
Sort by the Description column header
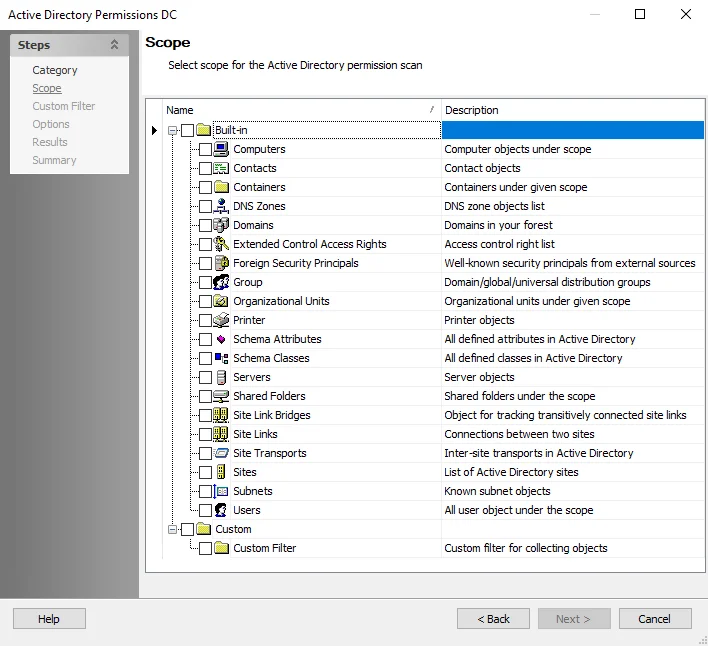573,110
